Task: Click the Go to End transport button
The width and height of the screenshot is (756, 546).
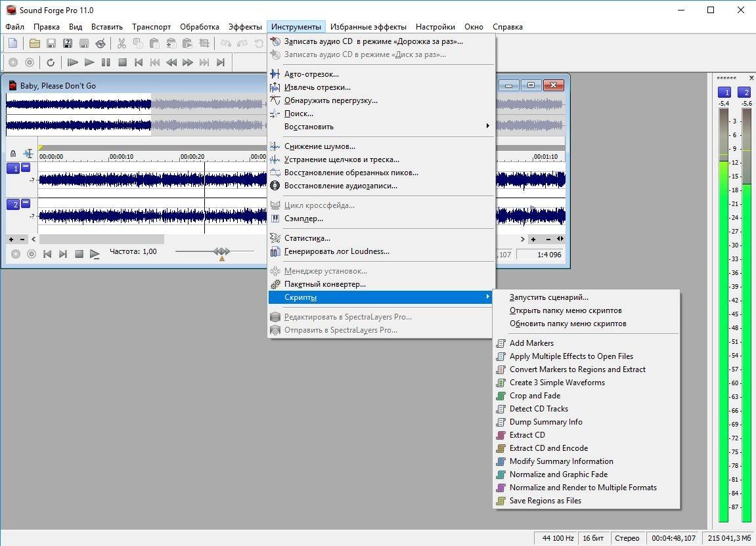Action: [x=221, y=62]
